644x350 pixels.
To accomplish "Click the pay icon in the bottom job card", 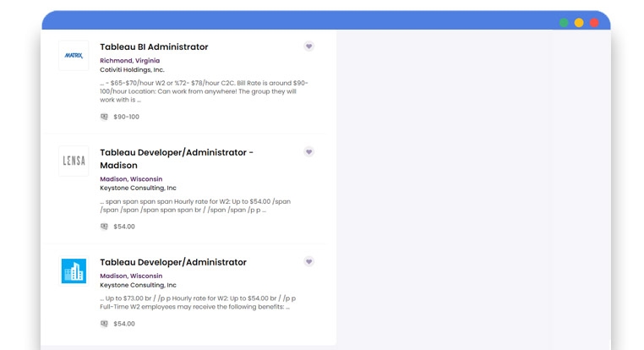I will (104, 324).
